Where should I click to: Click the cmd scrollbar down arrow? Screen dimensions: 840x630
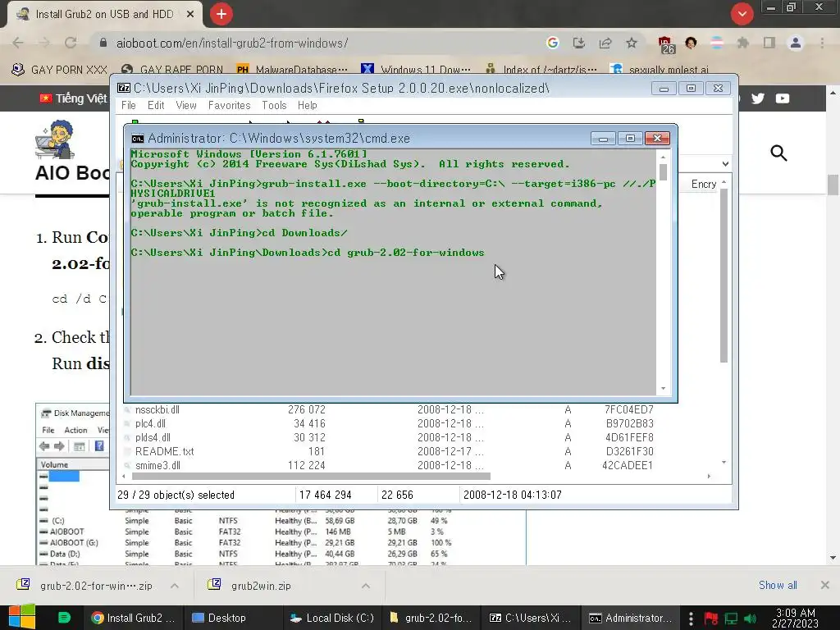coord(663,389)
